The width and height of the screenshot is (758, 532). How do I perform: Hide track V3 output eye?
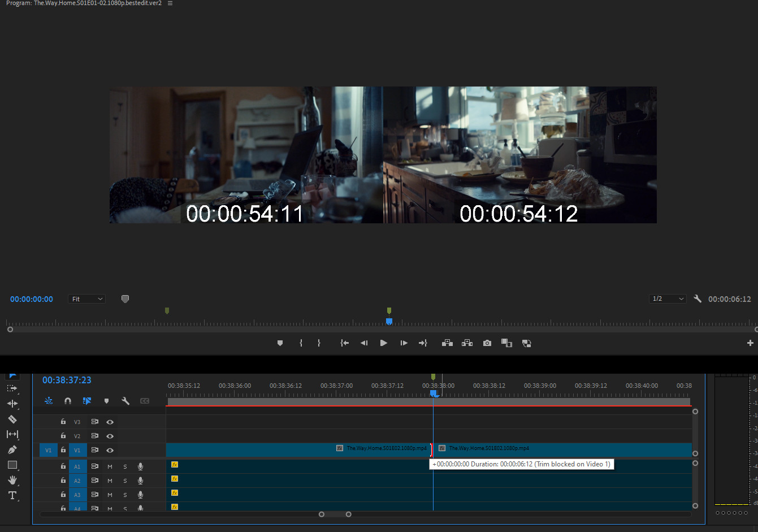click(x=110, y=422)
